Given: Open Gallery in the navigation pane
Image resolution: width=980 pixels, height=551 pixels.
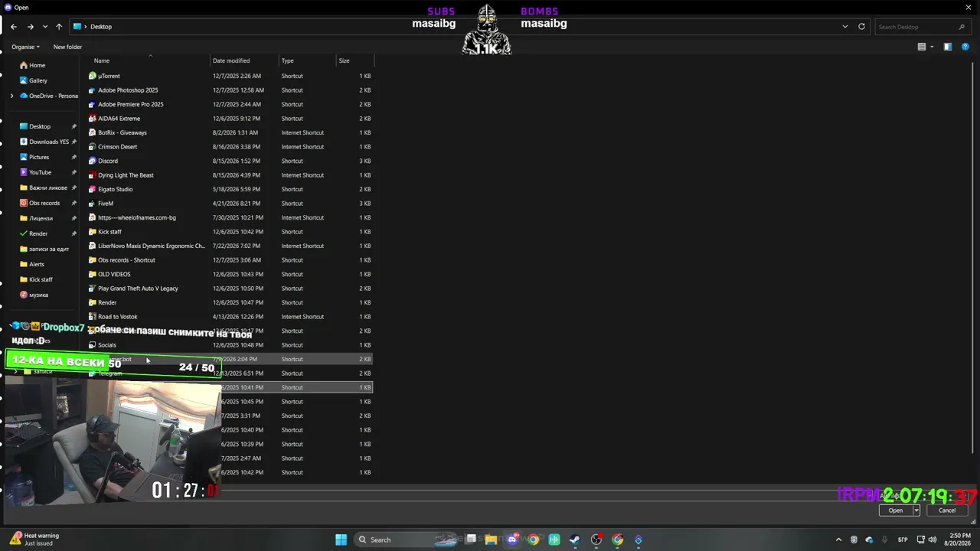Looking at the screenshot, I should 38,80.
